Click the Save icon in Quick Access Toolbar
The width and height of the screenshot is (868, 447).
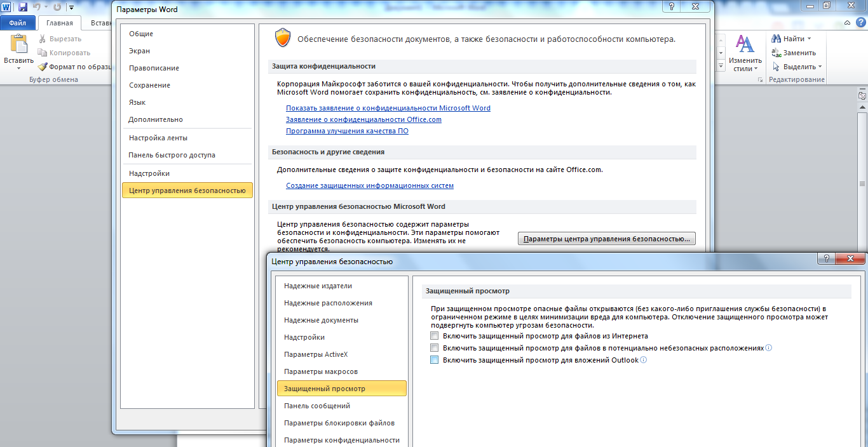tap(23, 8)
